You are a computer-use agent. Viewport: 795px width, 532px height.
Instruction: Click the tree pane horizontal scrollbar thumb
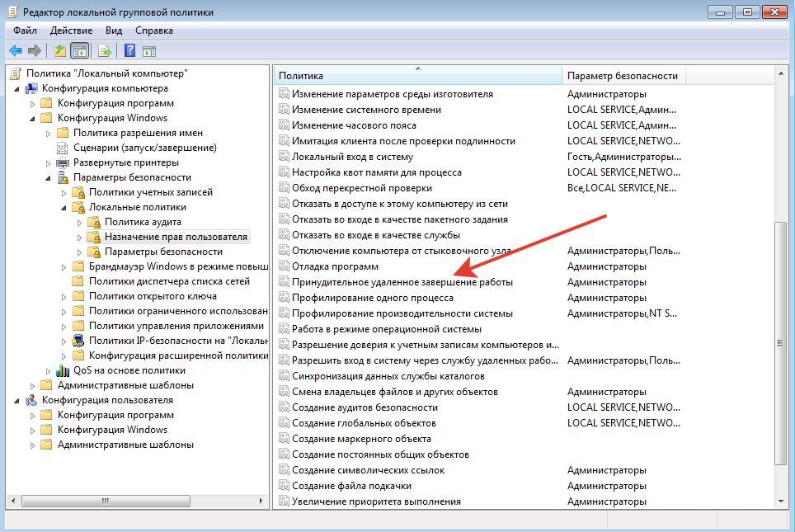coord(106,501)
